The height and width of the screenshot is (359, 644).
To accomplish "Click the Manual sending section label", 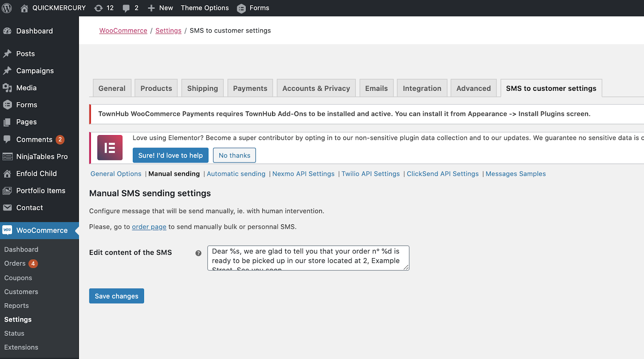I will pos(174,174).
